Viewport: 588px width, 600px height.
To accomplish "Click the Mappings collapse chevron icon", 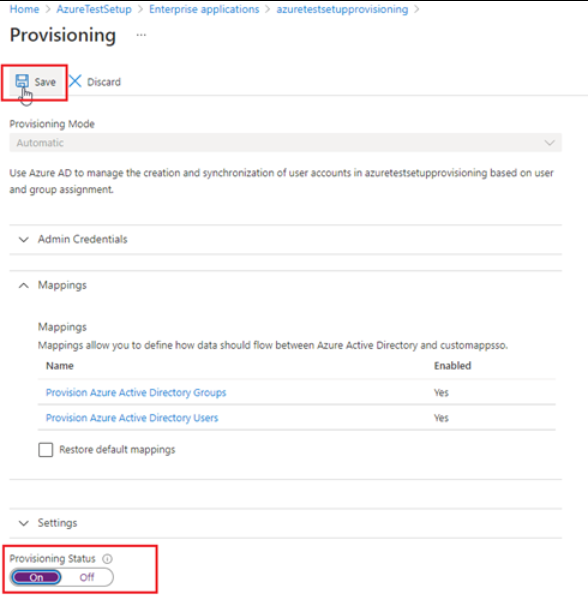I will 24,285.
